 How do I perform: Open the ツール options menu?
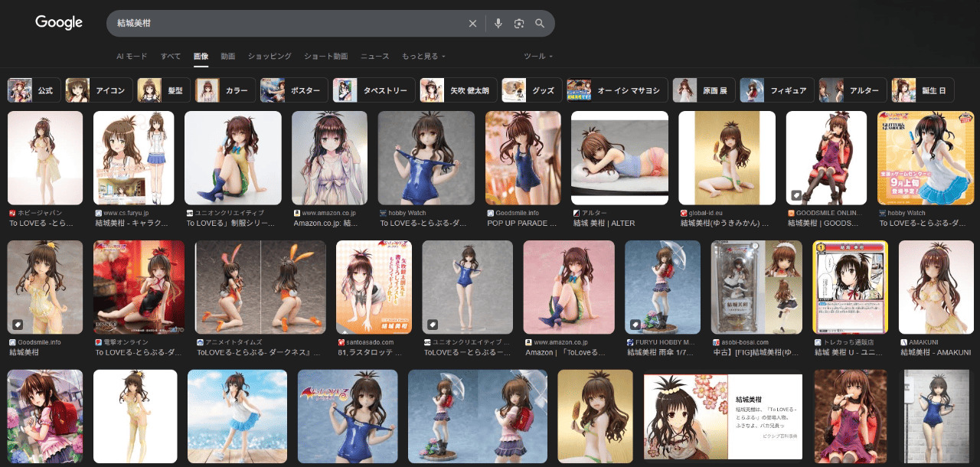(537, 57)
